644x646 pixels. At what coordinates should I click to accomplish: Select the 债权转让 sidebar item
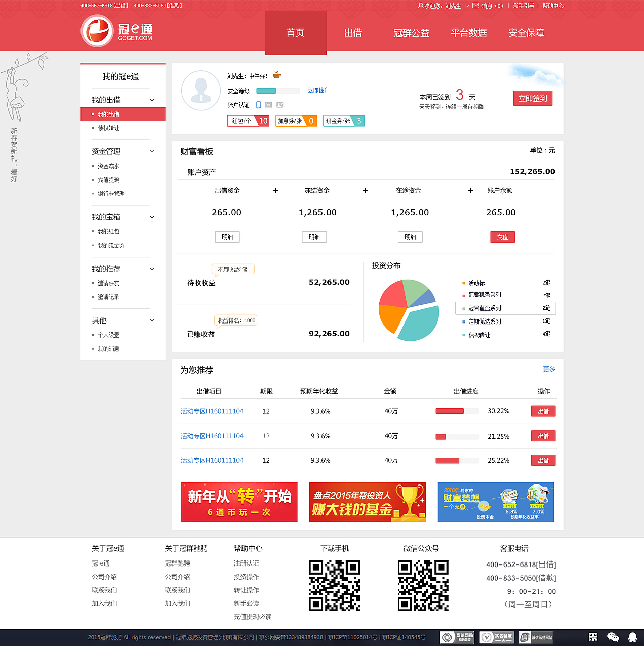[x=109, y=128]
